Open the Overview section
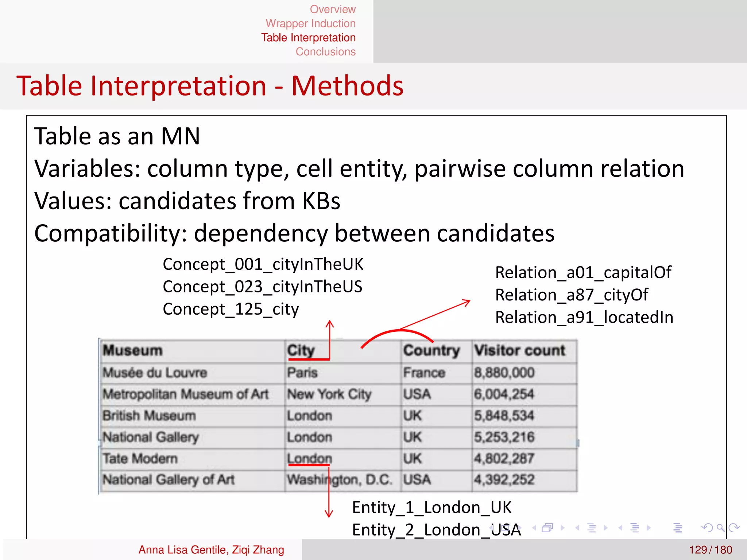Image resolution: width=747 pixels, height=560 pixels. [333, 9]
